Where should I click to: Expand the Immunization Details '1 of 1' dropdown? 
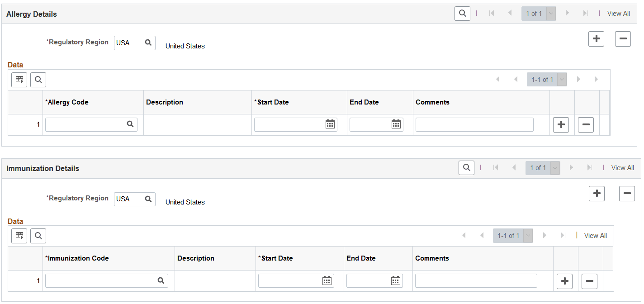555,168
